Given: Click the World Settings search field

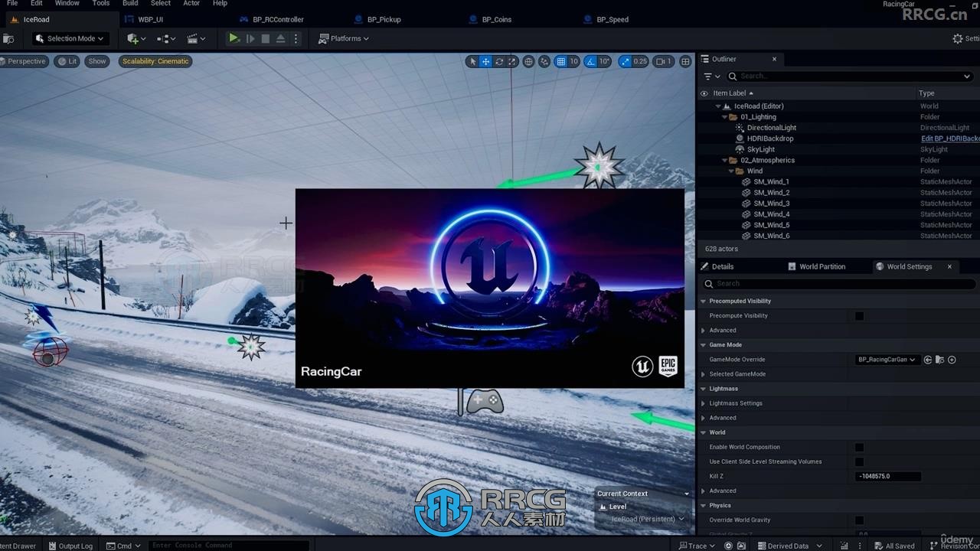Looking at the screenshot, I should tap(838, 283).
